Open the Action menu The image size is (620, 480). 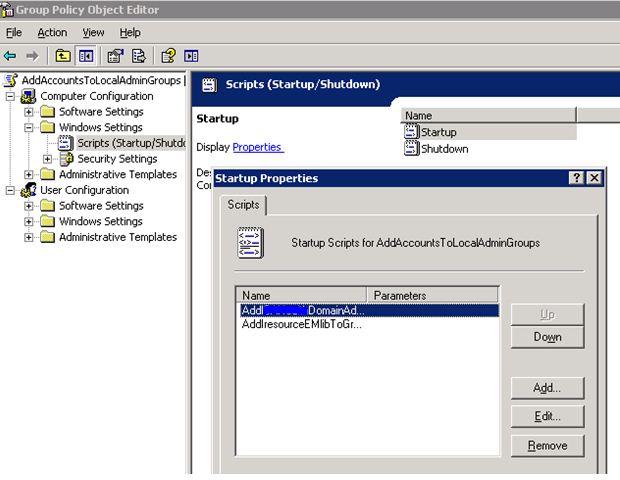pos(52,33)
